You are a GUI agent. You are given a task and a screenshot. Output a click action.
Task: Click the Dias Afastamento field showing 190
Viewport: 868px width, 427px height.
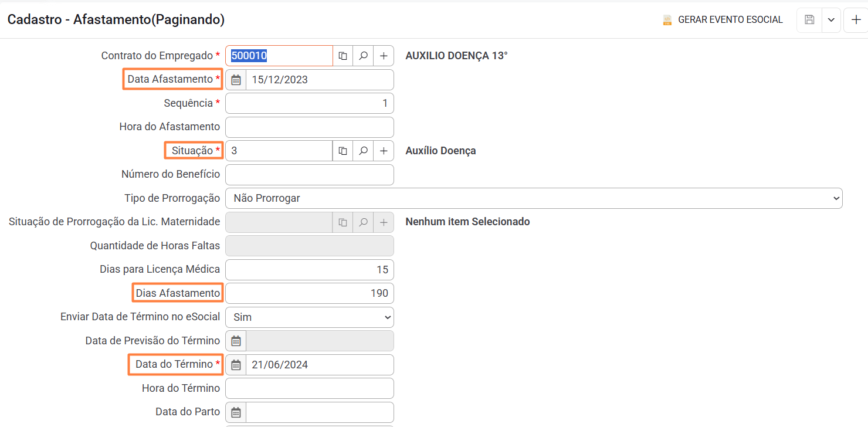(x=310, y=293)
